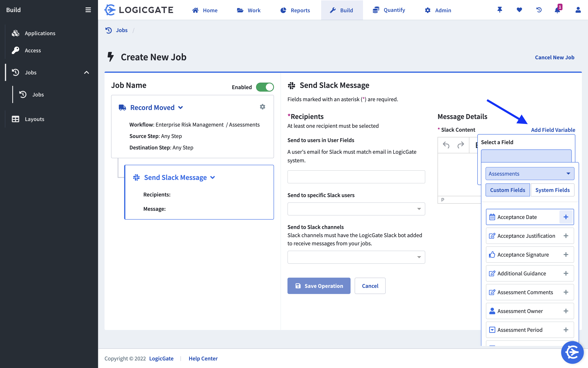
Task: Click the Jobs breadcrumb link
Action: tap(122, 30)
